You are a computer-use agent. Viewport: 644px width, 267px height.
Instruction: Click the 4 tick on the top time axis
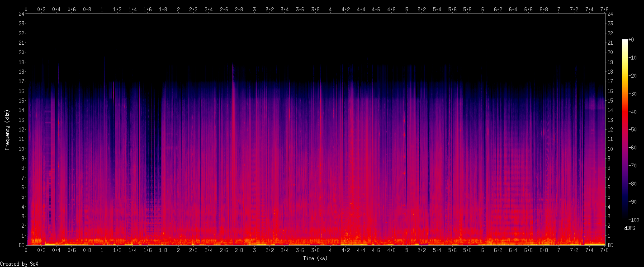pos(331,9)
